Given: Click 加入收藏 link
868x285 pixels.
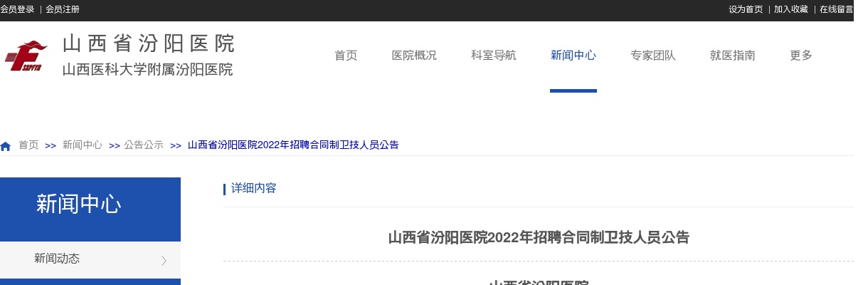Looking at the screenshot, I should 791,9.
